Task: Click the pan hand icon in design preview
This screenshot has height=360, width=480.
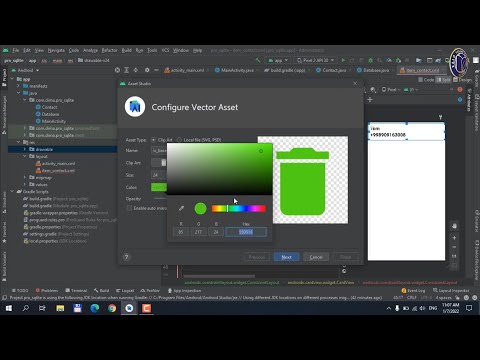Action: point(454,226)
